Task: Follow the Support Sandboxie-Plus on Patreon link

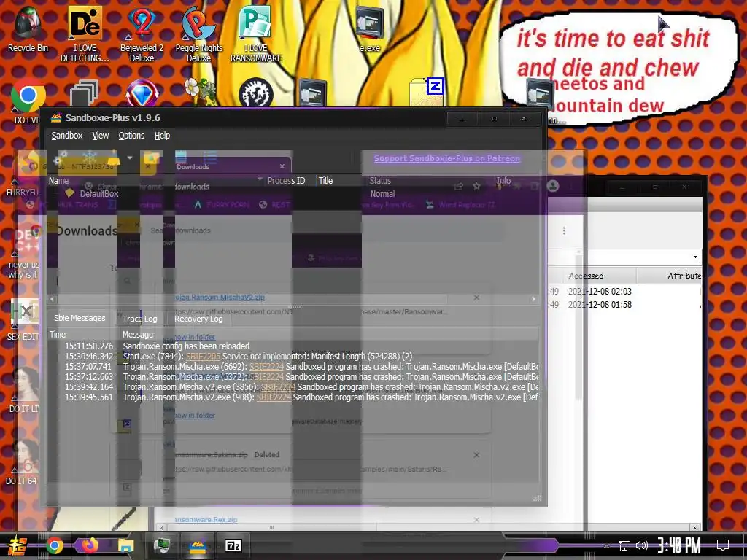Action: [x=447, y=158]
